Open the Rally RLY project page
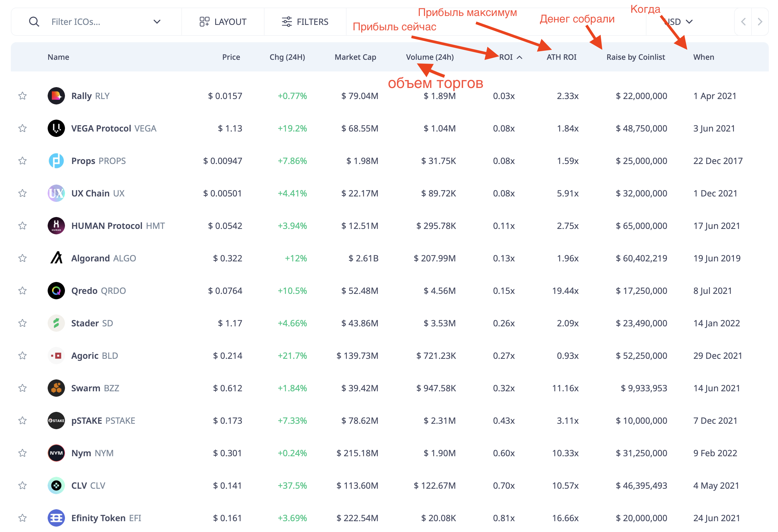 (x=90, y=96)
